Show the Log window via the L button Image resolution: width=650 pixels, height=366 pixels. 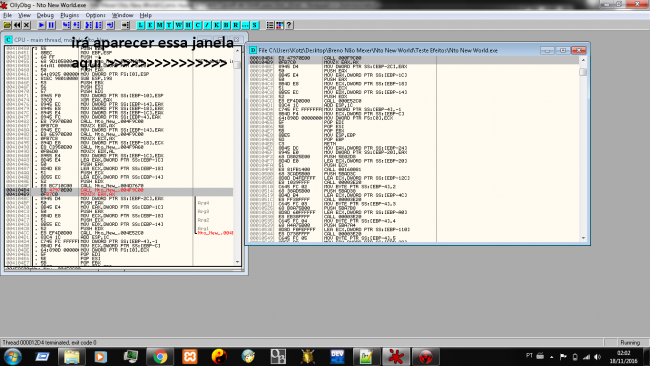pos(141,25)
